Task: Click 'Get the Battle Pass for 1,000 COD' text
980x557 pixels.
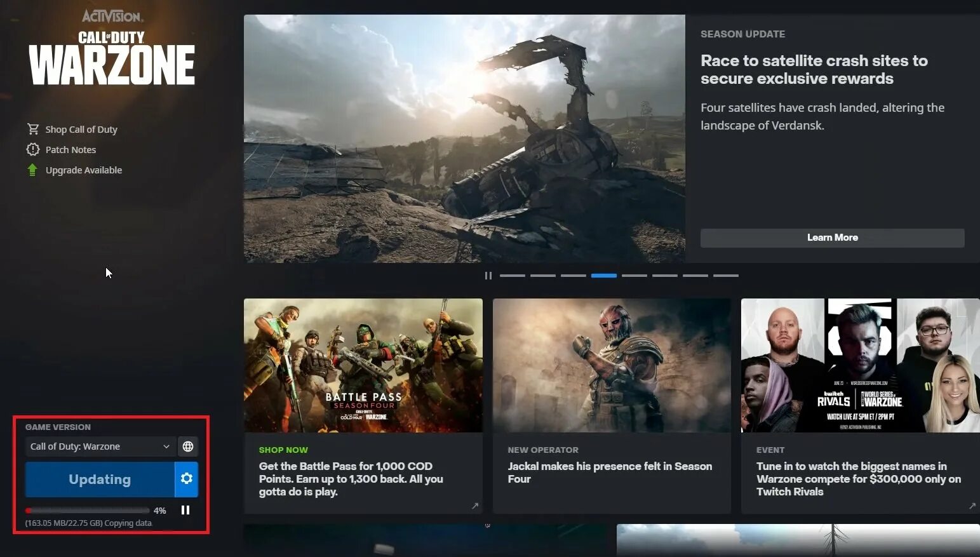Action: click(x=351, y=479)
